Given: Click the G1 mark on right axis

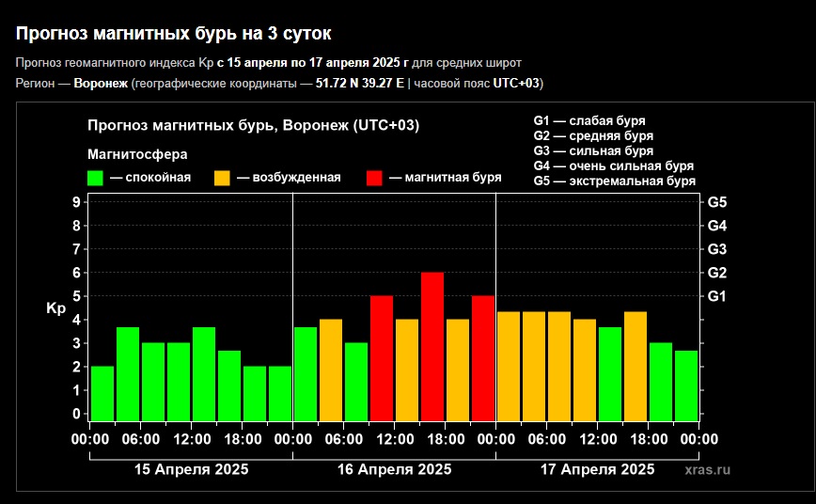Looking at the screenshot, I should pyautogui.click(x=717, y=296).
